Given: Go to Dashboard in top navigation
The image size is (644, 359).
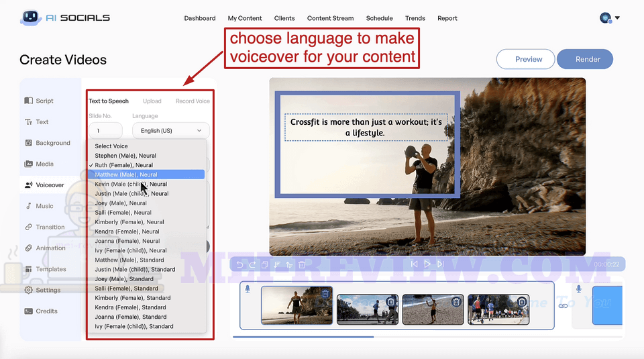Looking at the screenshot, I should pyautogui.click(x=200, y=18).
